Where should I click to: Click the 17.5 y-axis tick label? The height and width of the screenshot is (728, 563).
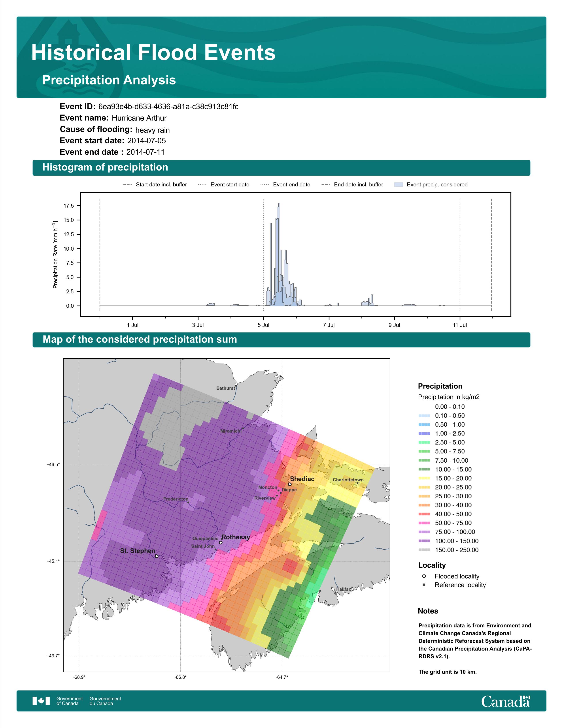(x=69, y=206)
